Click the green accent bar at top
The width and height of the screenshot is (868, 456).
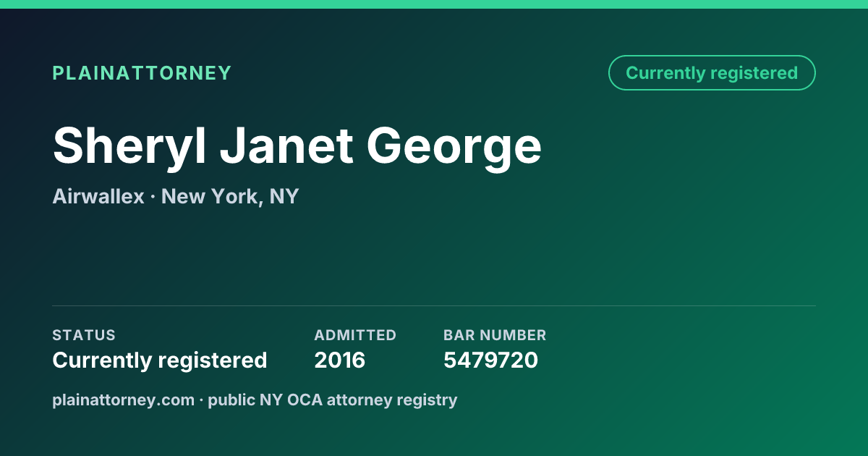click(x=434, y=4)
